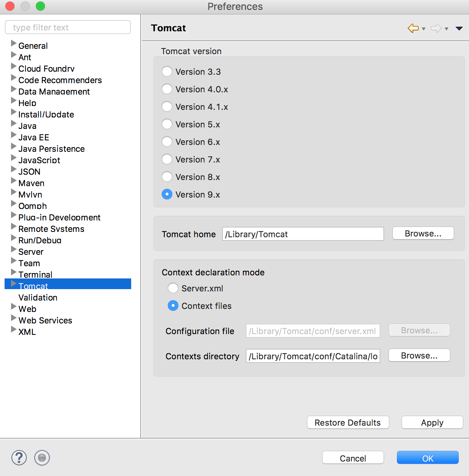Viewport: 469px width, 476px height.
Task: Click Browse for Tomcat home
Action: [423, 233]
